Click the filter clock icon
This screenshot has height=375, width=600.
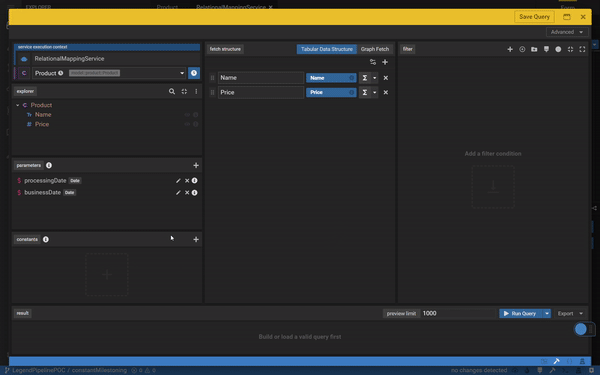click(x=522, y=49)
